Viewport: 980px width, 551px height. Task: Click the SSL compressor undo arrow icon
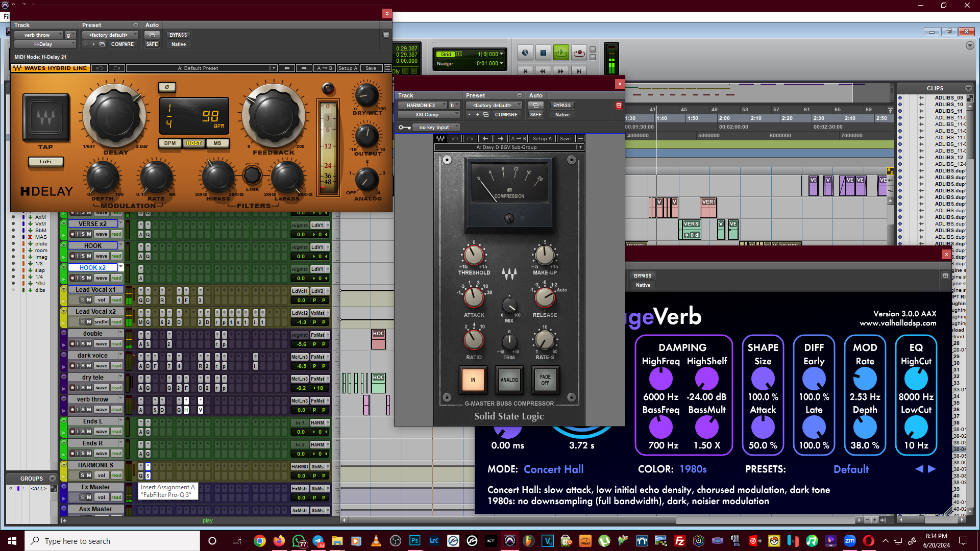tap(455, 139)
